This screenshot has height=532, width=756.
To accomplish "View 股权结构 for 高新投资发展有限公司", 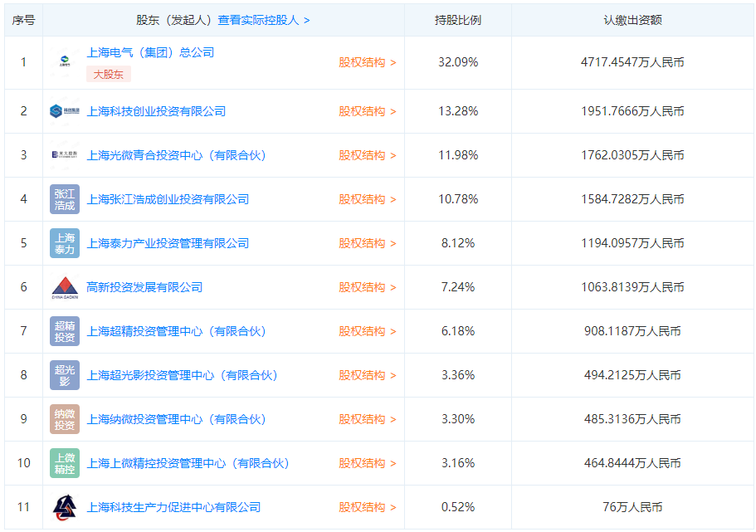I will pyautogui.click(x=368, y=287).
